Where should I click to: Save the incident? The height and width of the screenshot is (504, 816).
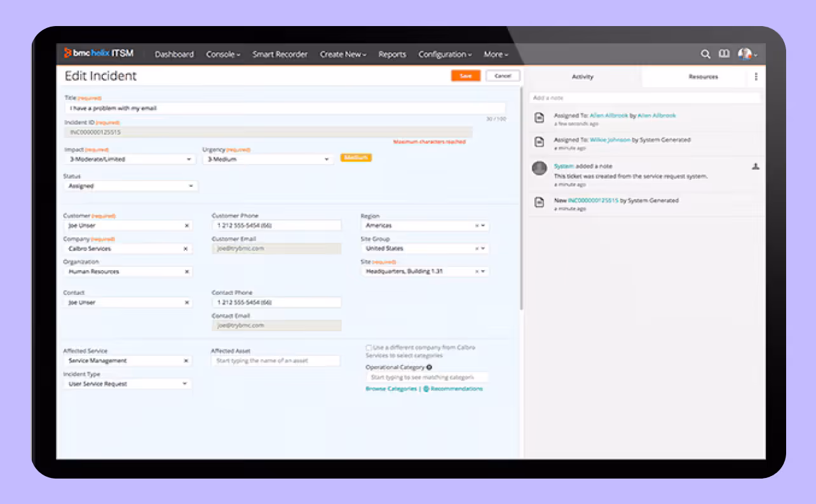pos(466,76)
